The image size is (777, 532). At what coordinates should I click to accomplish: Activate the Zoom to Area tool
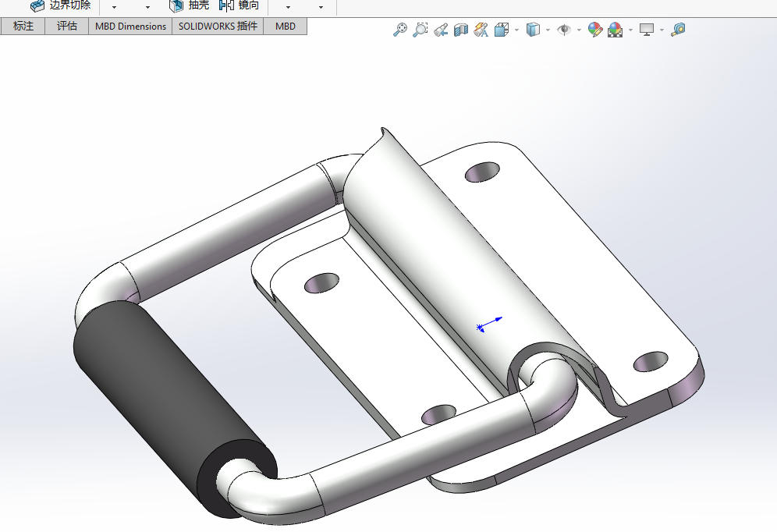420,30
